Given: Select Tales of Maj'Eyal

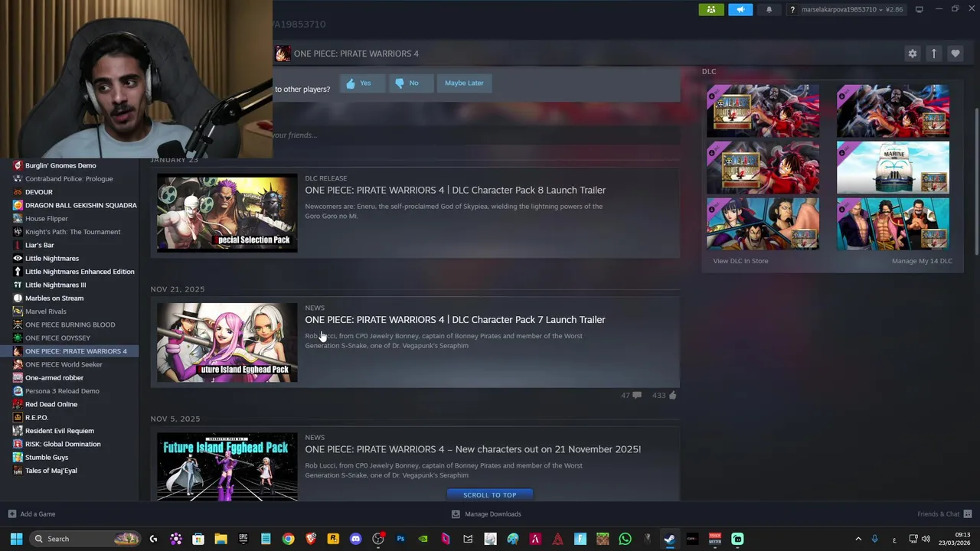Looking at the screenshot, I should pos(51,471).
